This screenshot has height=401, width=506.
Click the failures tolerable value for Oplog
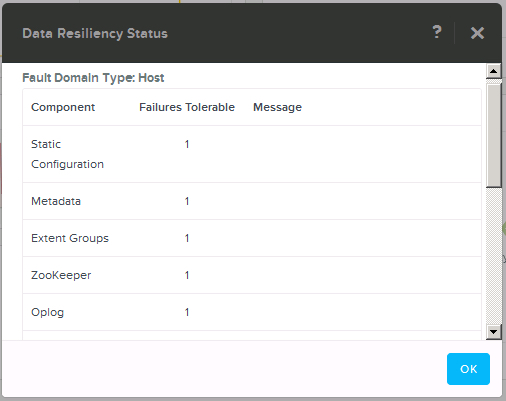187,312
